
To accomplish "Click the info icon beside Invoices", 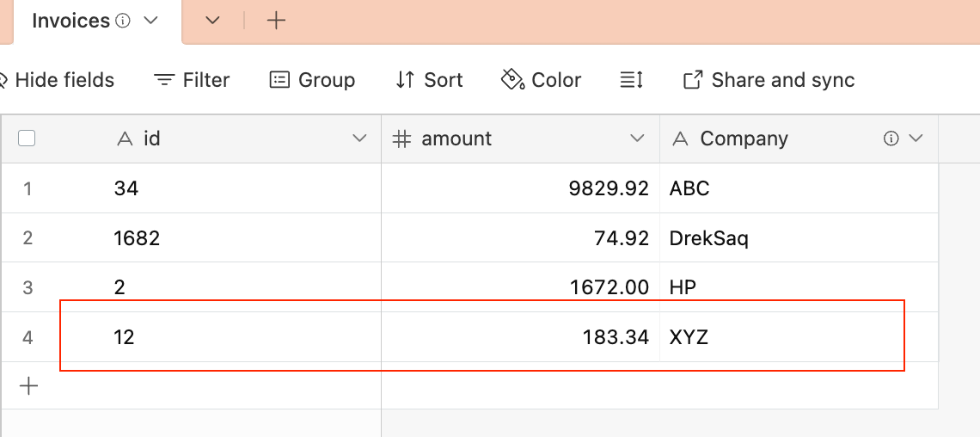I will (123, 22).
